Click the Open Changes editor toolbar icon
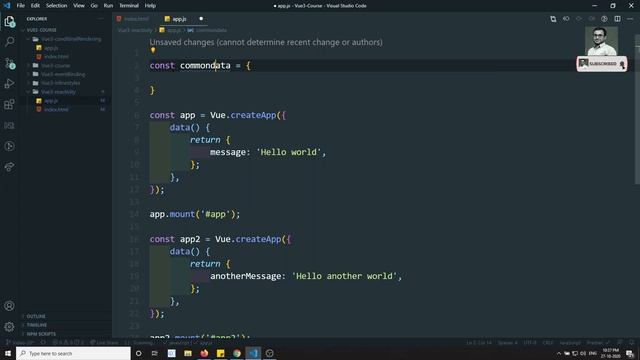 click(553, 19)
